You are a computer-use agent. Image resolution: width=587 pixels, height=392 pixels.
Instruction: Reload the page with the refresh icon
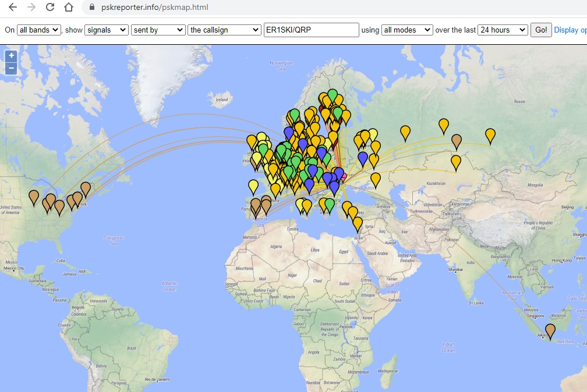point(50,8)
